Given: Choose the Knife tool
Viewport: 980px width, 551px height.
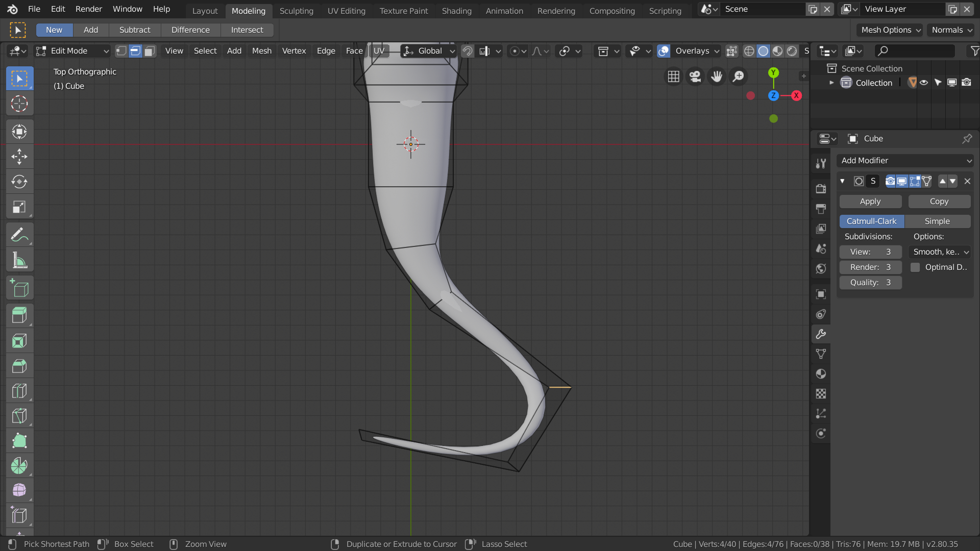Looking at the screenshot, I should pyautogui.click(x=19, y=416).
